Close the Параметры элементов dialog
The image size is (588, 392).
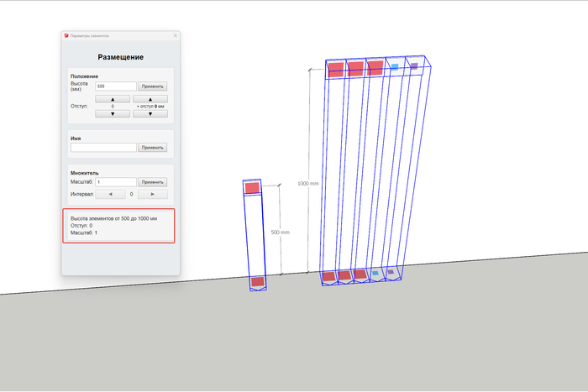175,36
